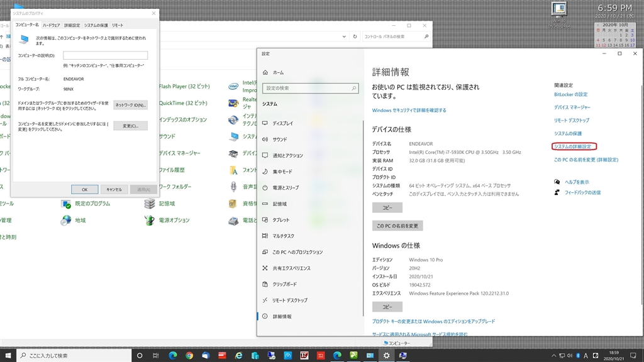Open the Windows セキュリティで詳細を確認する link
This screenshot has width=644, height=362.
point(409,111)
